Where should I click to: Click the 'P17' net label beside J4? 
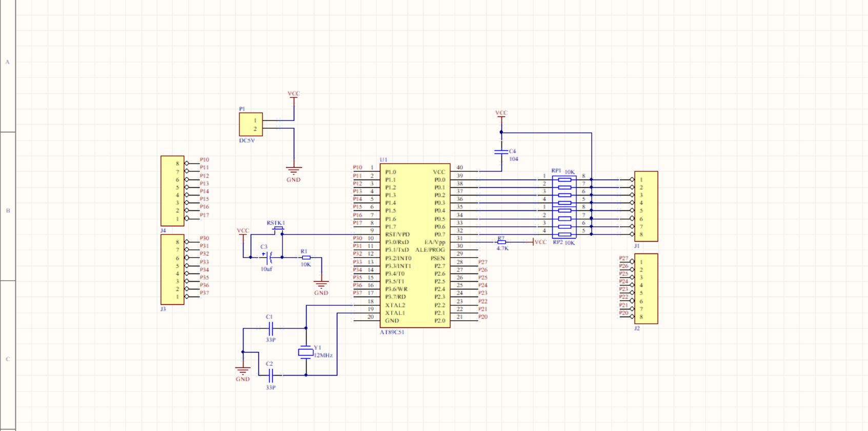[205, 215]
